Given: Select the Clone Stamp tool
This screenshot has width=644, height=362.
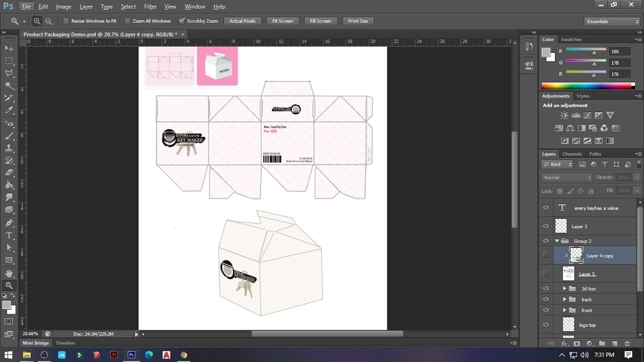Looking at the screenshot, I should point(9,148).
